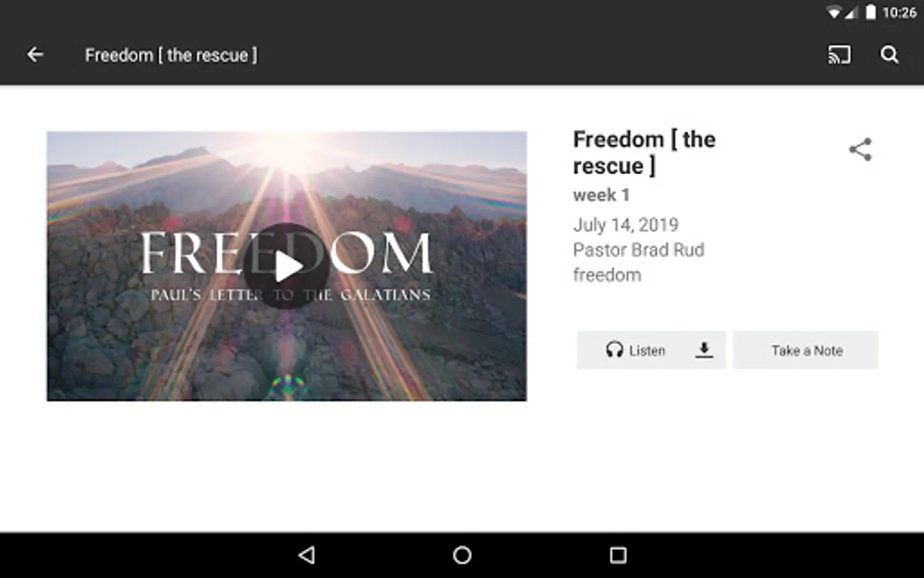Tap the July 14, 2019 date

pos(626,225)
